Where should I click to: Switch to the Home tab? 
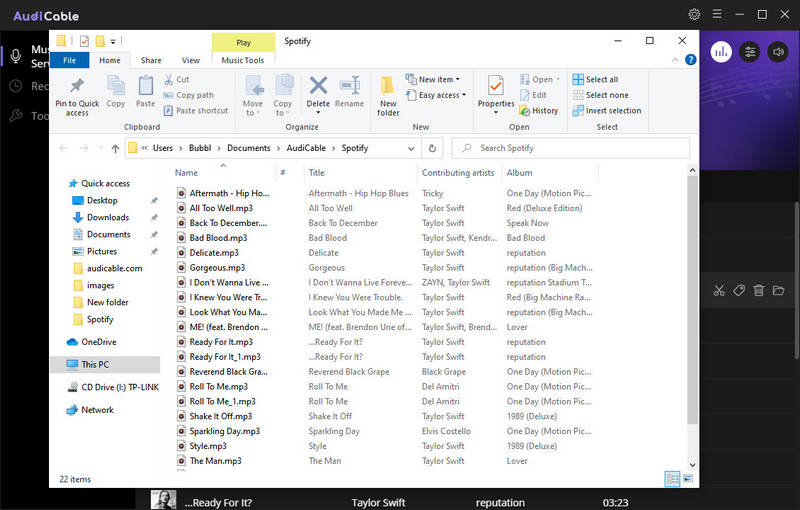[110, 60]
